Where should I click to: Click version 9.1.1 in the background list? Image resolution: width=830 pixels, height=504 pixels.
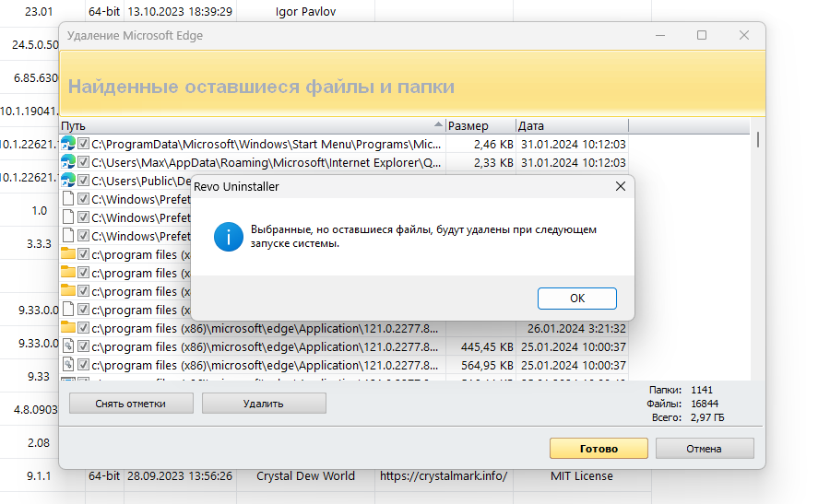click(x=39, y=476)
